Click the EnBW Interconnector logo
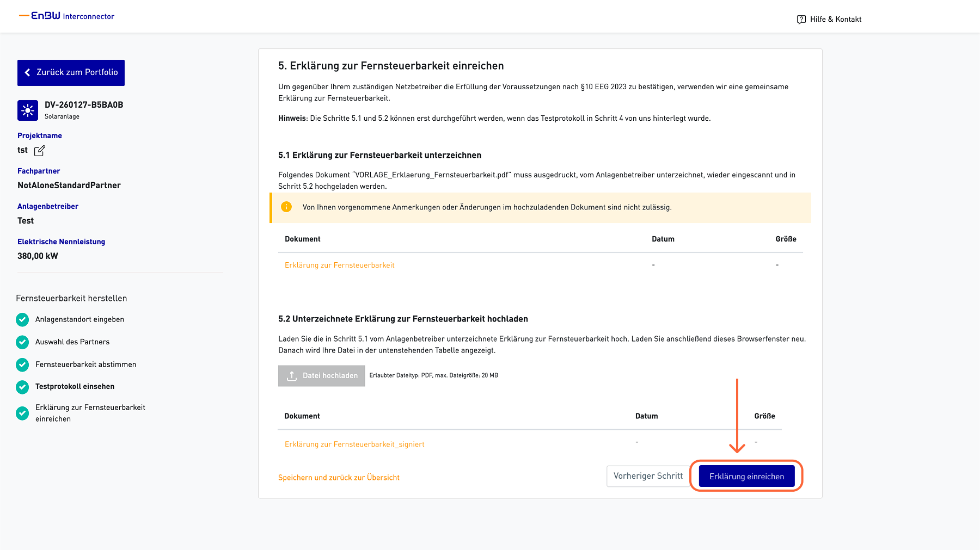 tap(67, 16)
